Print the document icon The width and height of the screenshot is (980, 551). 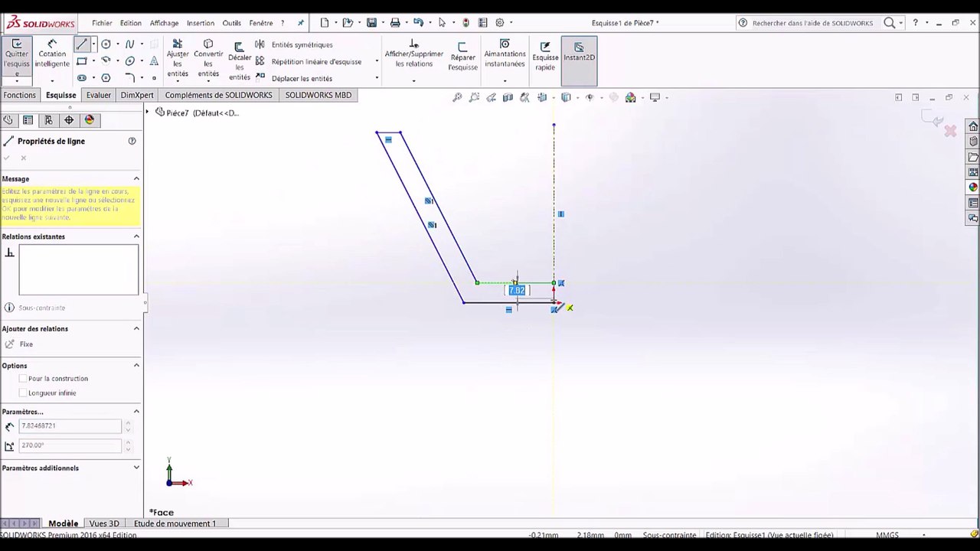point(395,23)
